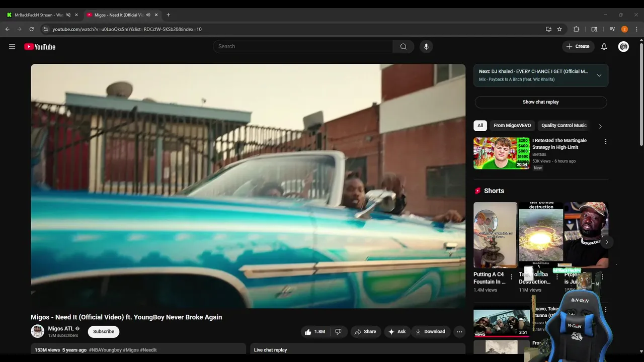Open the Chrome profile avatar

[624, 29]
